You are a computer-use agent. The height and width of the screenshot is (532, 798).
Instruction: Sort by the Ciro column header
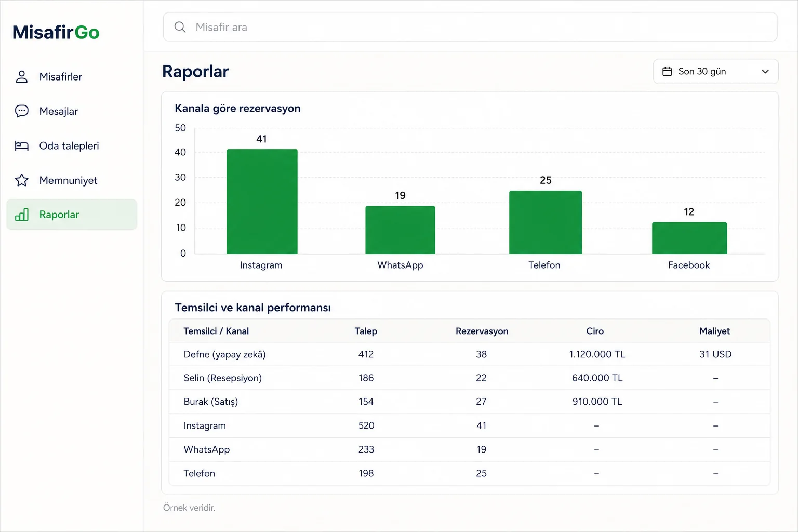coord(595,331)
